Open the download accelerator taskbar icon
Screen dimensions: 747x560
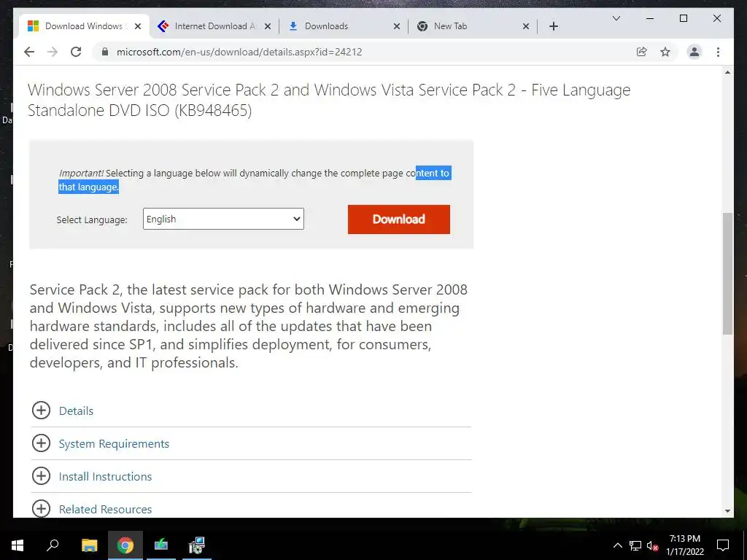tap(161, 545)
